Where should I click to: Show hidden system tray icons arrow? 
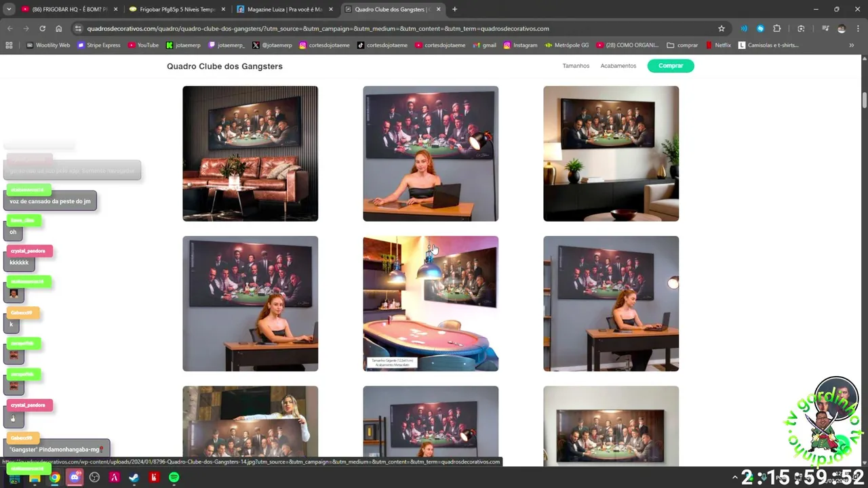point(734,477)
